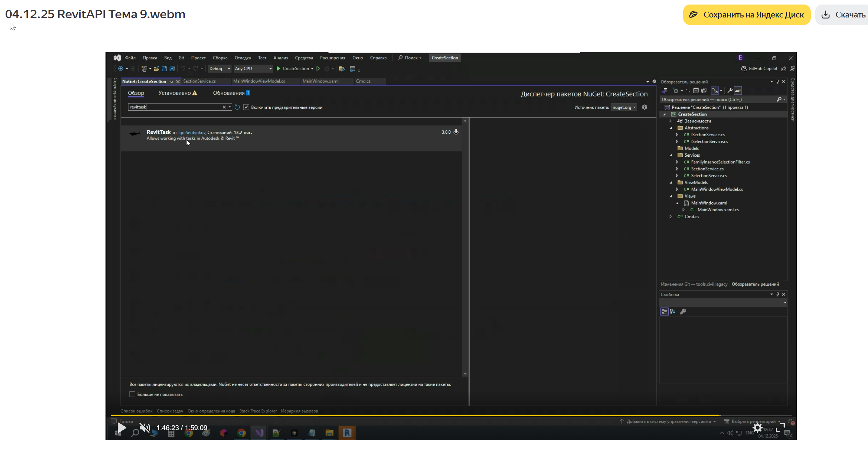Click the IgorSerdyukov author link
Screen dimensions: 868x467
[191, 132]
